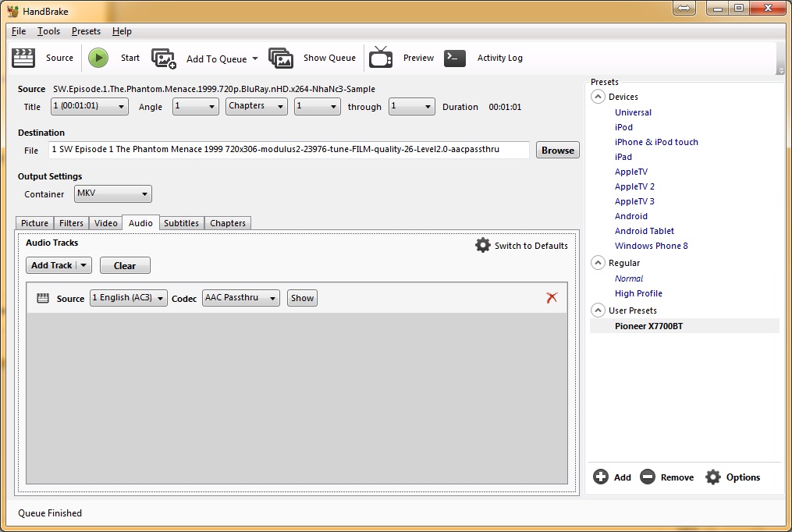This screenshot has height=532, width=792.
Task: Click the plus icon to add preset
Action: [x=601, y=477]
